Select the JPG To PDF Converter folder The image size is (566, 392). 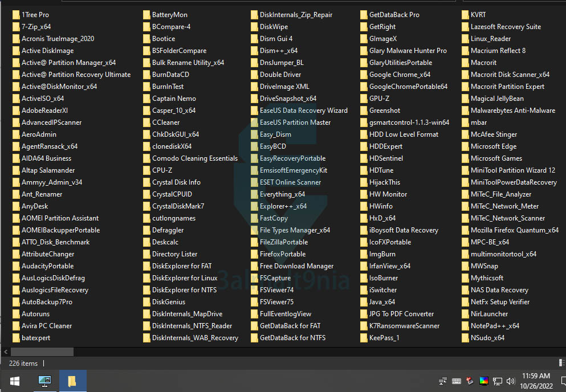click(401, 314)
